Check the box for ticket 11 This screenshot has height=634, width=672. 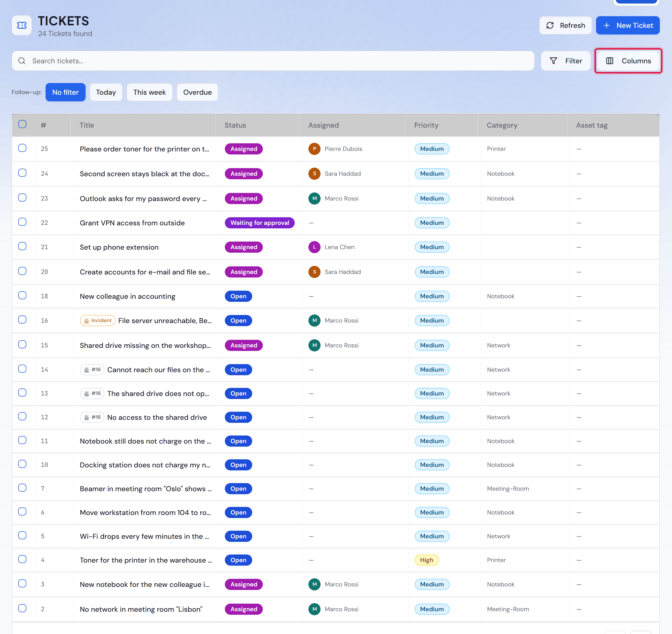pos(22,440)
